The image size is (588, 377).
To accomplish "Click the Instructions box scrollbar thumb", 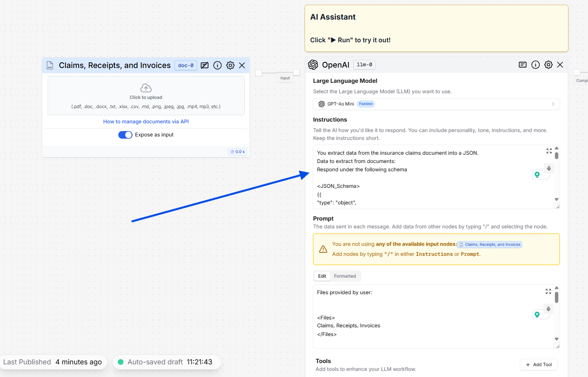I will [x=557, y=156].
